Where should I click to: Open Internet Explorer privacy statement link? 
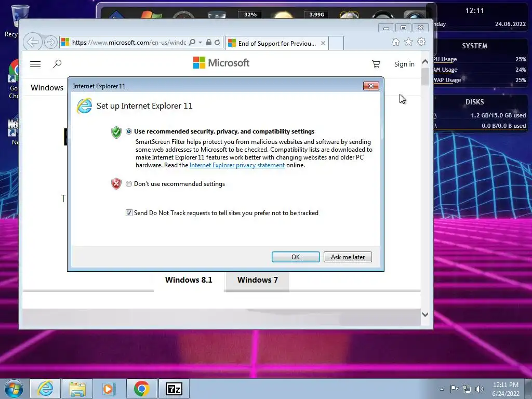237,165
